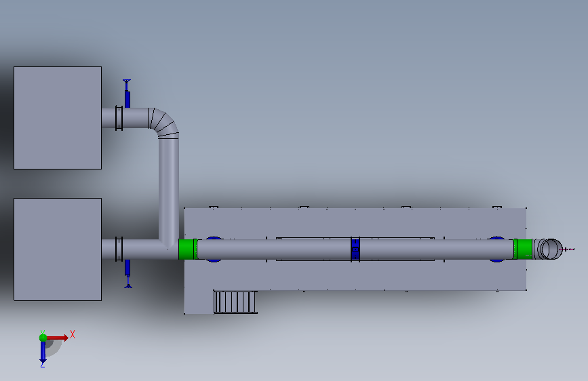Select the large rectangular platform surface
This screenshot has height=381, width=588.
click(x=355, y=276)
